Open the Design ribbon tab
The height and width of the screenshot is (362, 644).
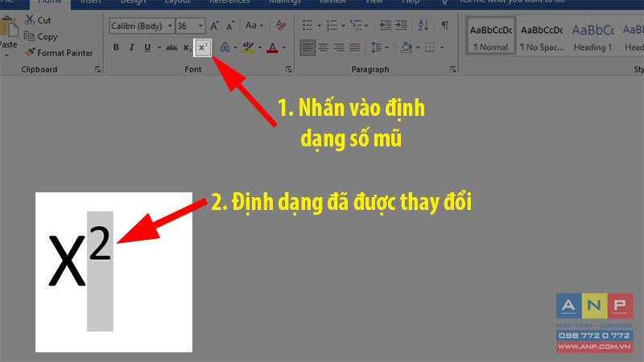tap(133, 2)
